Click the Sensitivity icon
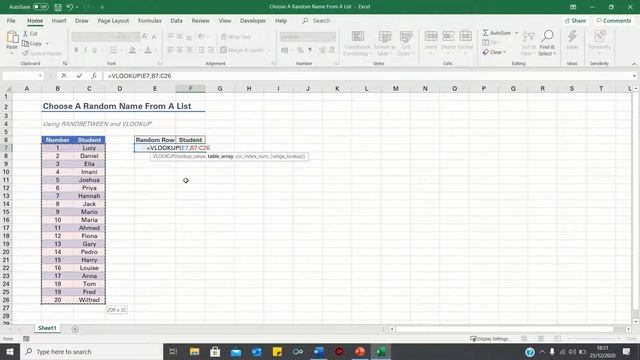The image size is (640, 360). pyautogui.click(x=599, y=37)
